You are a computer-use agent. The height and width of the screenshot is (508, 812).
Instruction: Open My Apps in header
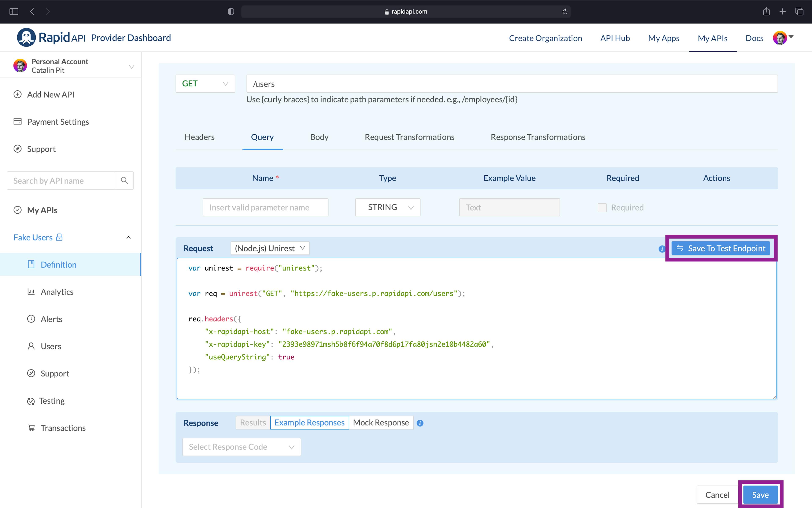[x=664, y=38]
